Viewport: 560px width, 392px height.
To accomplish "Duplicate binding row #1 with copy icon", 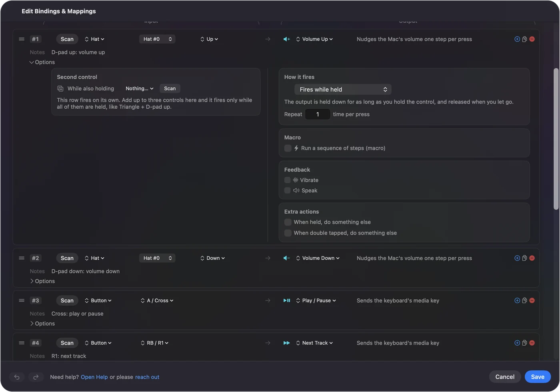I will [524, 39].
